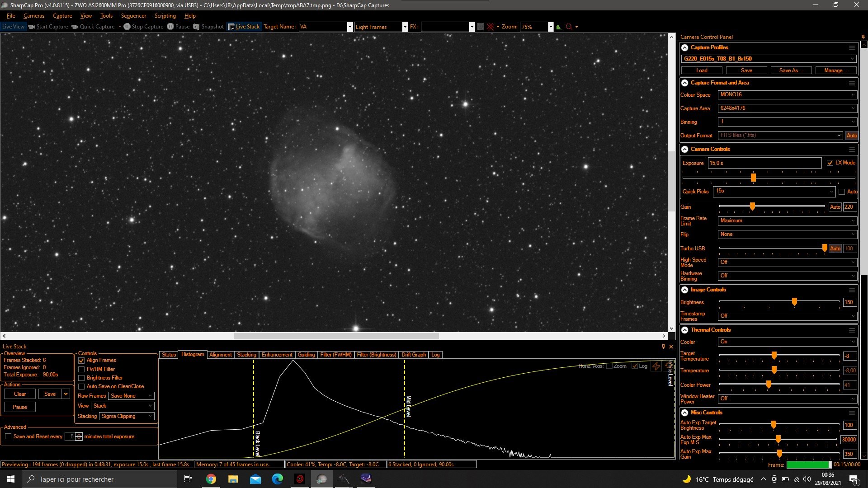Viewport: 868px width, 488px height.
Task: Click the Target Name input field
Action: [323, 27]
